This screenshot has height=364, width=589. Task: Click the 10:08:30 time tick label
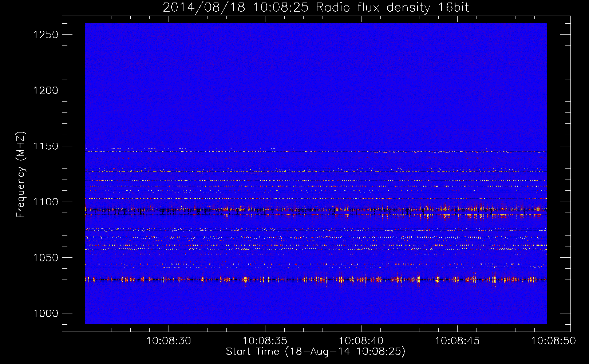[169, 341]
